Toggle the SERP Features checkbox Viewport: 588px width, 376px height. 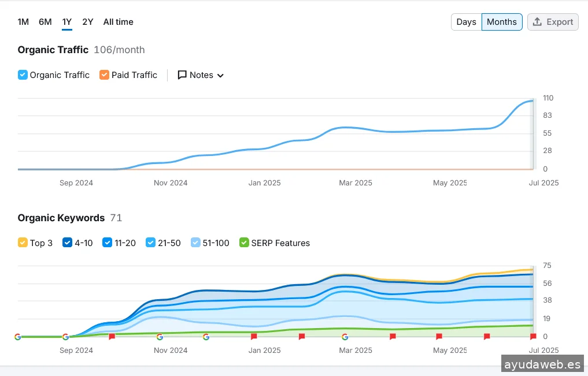(244, 243)
